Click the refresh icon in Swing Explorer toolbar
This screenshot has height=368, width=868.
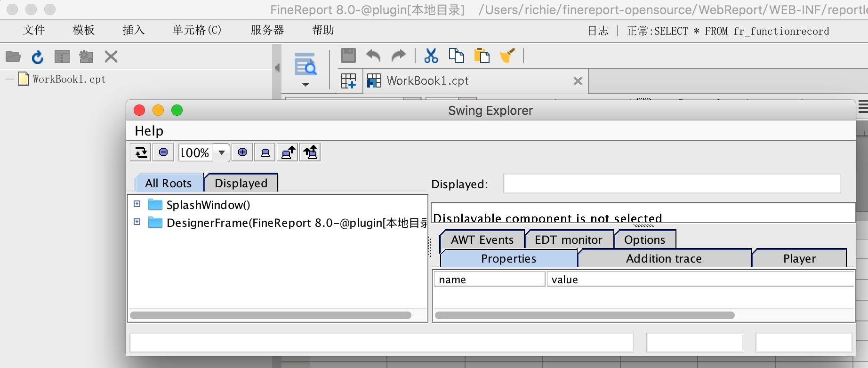tap(141, 152)
